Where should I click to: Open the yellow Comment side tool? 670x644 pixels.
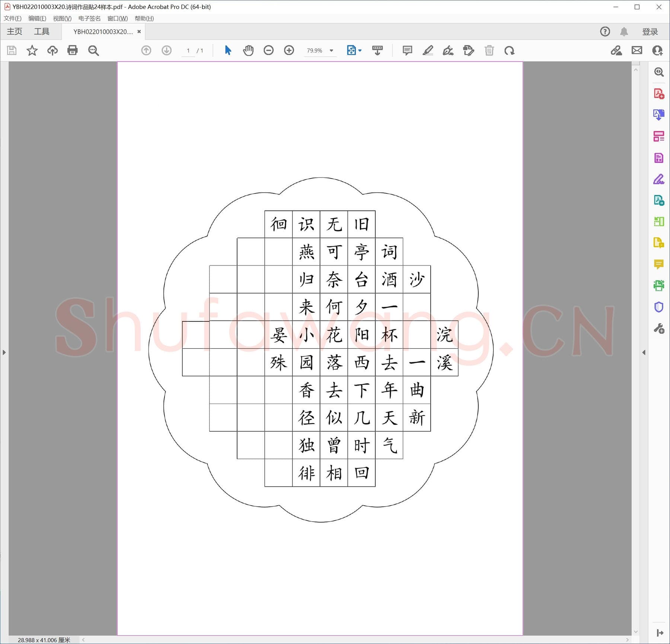659,265
